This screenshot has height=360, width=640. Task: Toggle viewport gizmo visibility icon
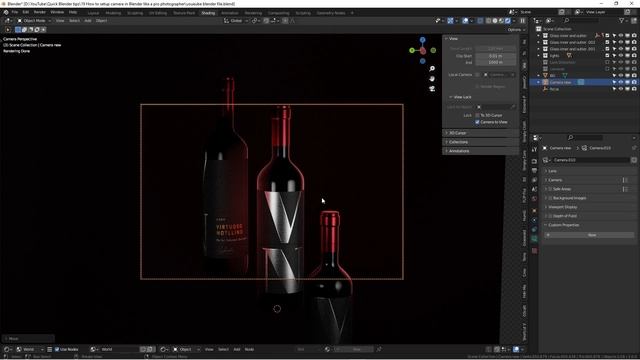[450, 20]
